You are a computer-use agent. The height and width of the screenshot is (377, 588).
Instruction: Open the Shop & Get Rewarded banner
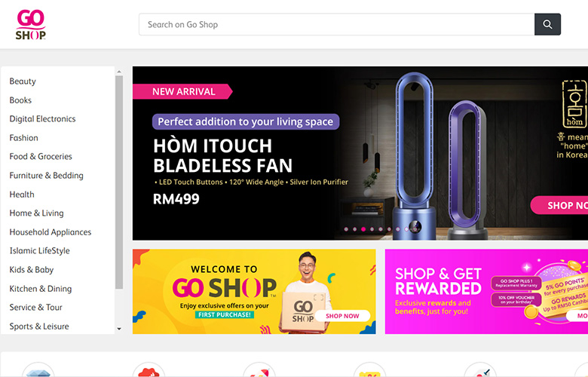click(486, 292)
